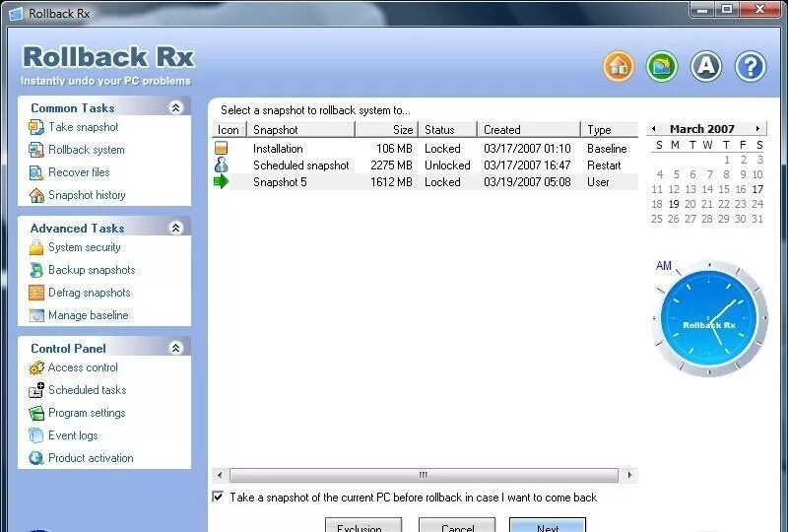Open Event logs
The height and width of the screenshot is (532, 788).
pos(73,435)
